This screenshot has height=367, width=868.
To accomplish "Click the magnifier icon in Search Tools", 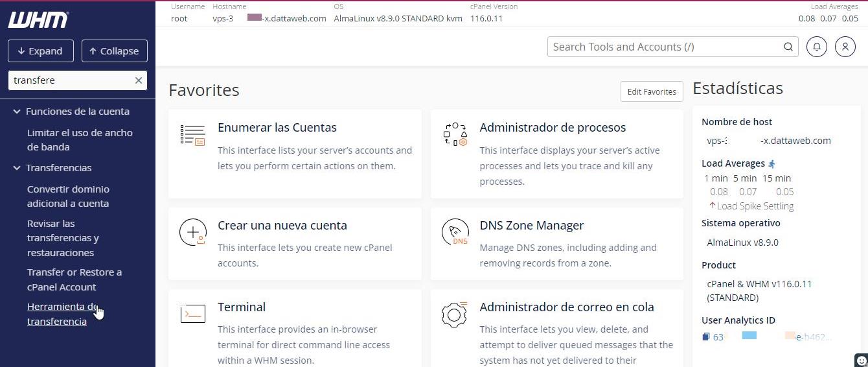I will (x=788, y=47).
